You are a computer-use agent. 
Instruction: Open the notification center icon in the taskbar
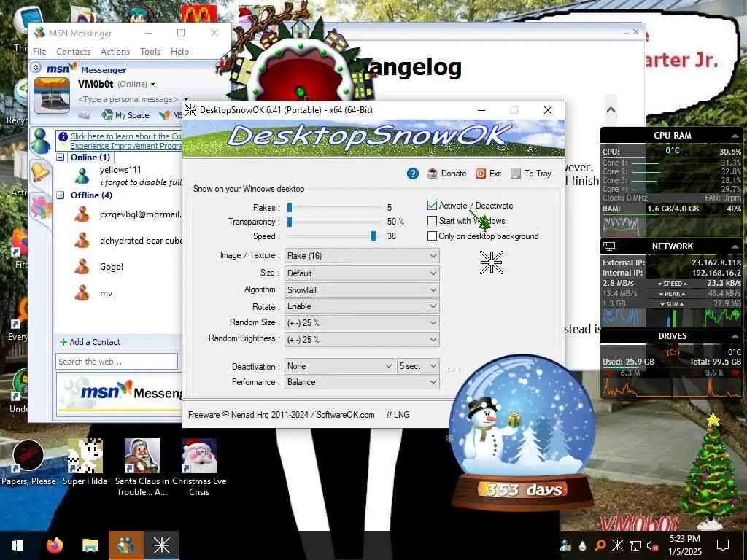point(723,545)
